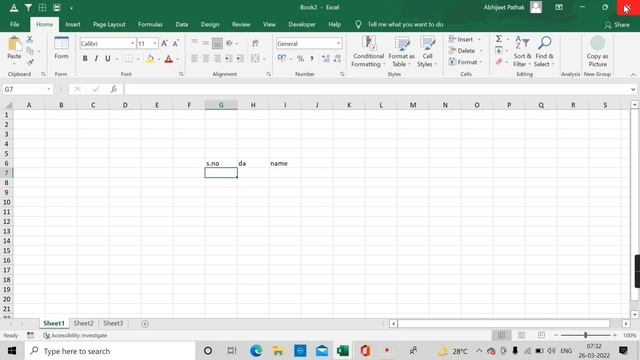Switch to the Formulas ribbon tab
This screenshot has width=640, height=360.
tap(150, 24)
